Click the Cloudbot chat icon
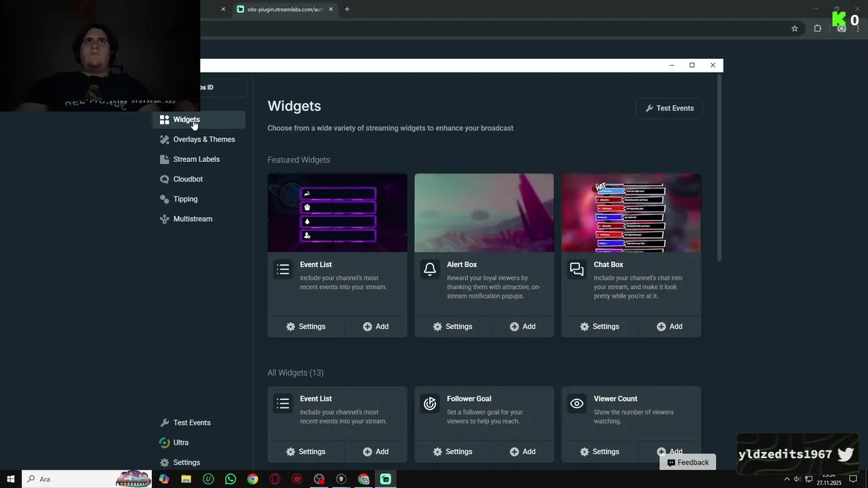The image size is (868, 488). click(x=164, y=180)
